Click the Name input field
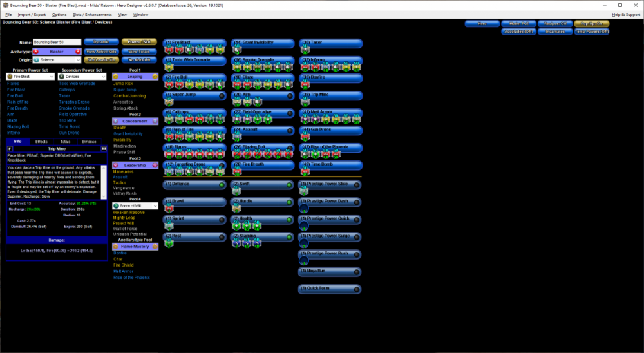The height and width of the screenshot is (353, 644). click(57, 42)
